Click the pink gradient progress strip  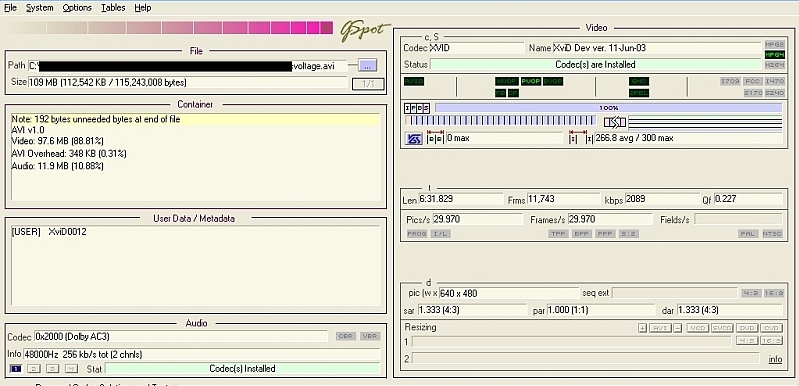pyautogui.click(x=170, y=28)
